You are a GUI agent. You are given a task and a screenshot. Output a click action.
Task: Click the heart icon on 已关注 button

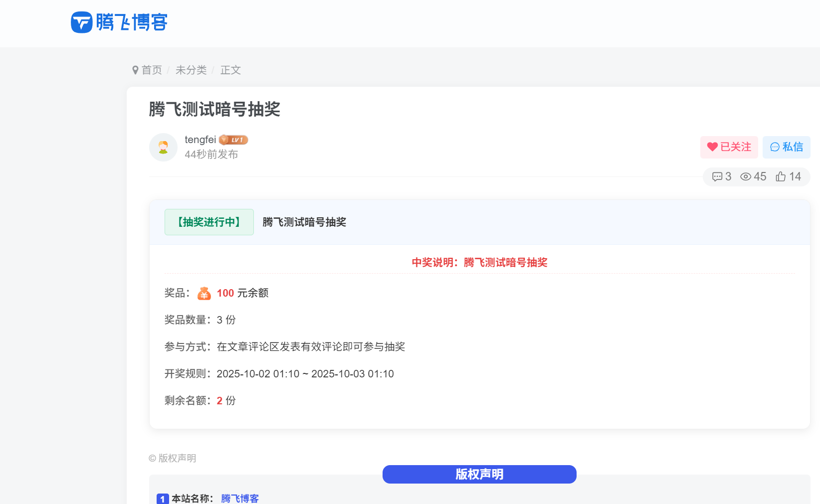point(712,147)
